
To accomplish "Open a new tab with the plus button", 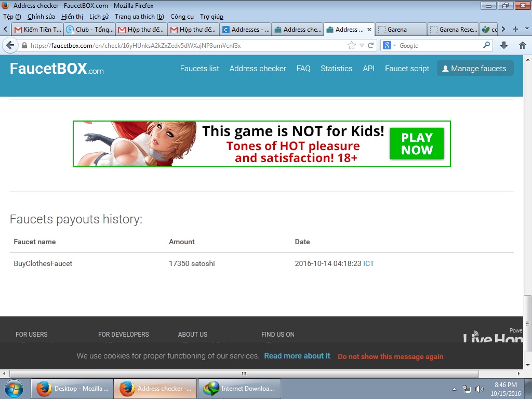I will (x=515, y=29).
